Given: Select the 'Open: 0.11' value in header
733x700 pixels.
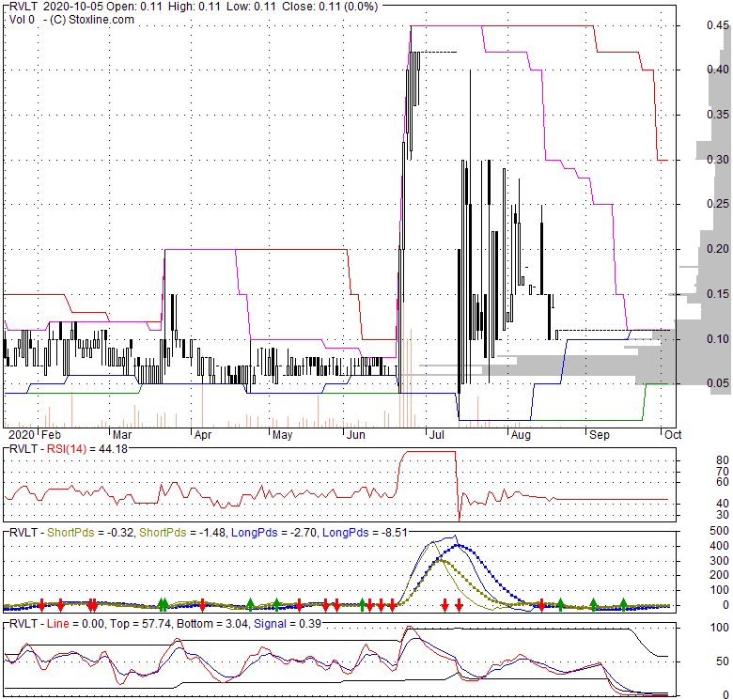Looking at the screenshot, I should (134, 7).
